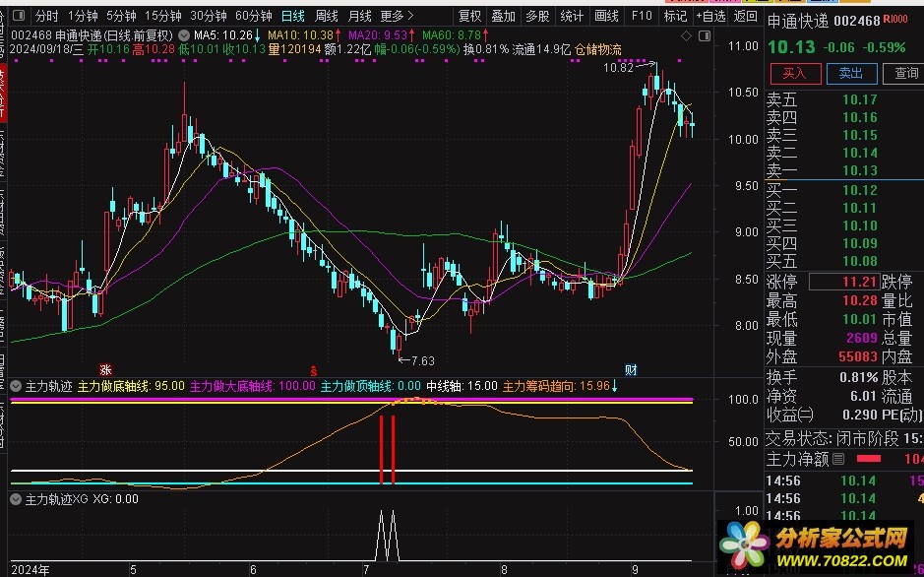Image resolution: width=924 pixels, height=577 pixels.
Task: Click 标记 mark toolbar button
Action: (675, 16)
